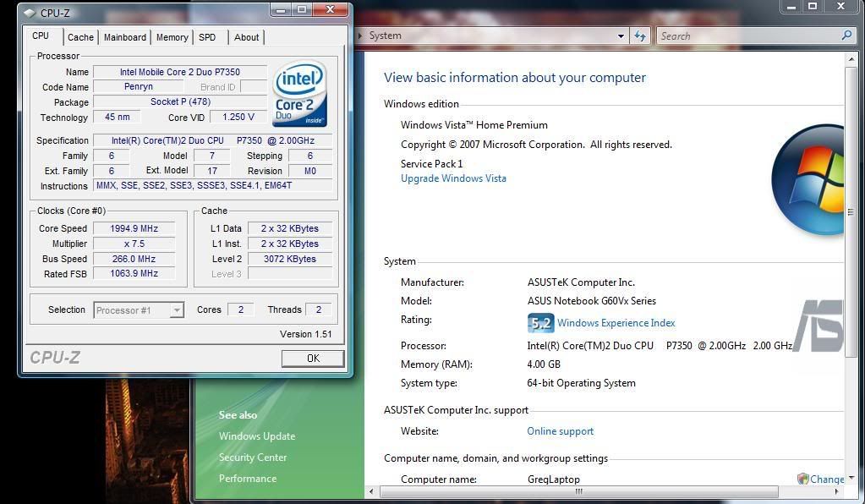Click the Level 2 cache value 3072 KBytes
Viewport: 865px width, 504px height.
(x=290, y=259)
